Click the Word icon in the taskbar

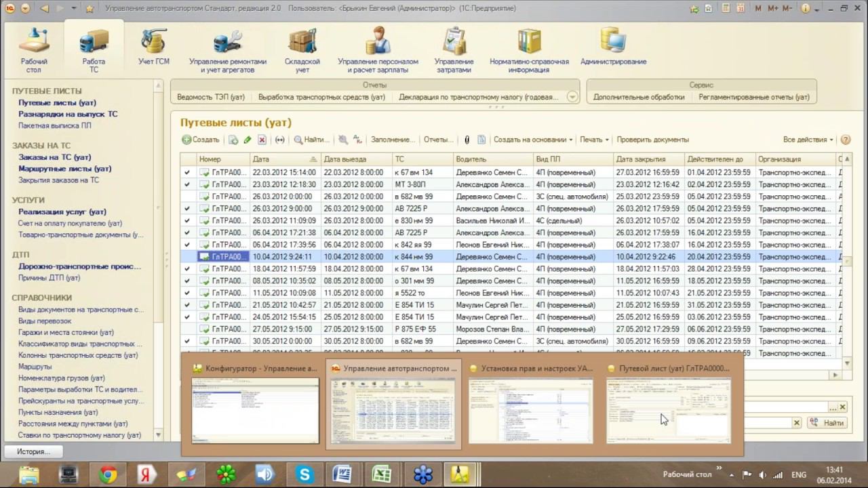(344, 474)
